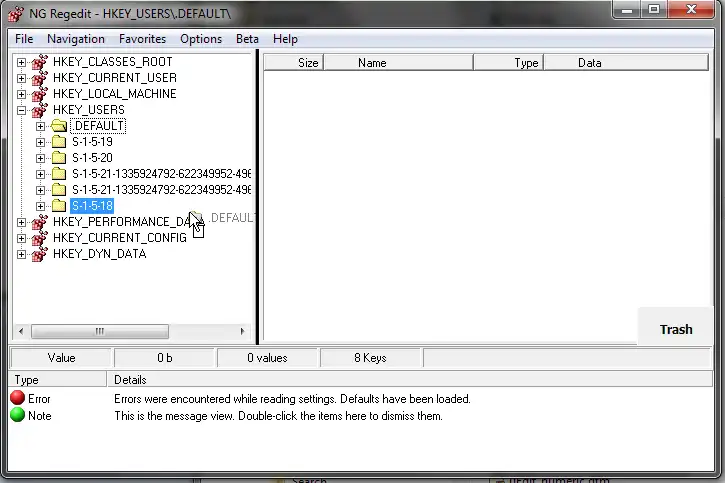Click the open folder icon beside .DEFAULT
This screenshot has width=725, height=483.
pyautogui.click(x=59, y=126)
